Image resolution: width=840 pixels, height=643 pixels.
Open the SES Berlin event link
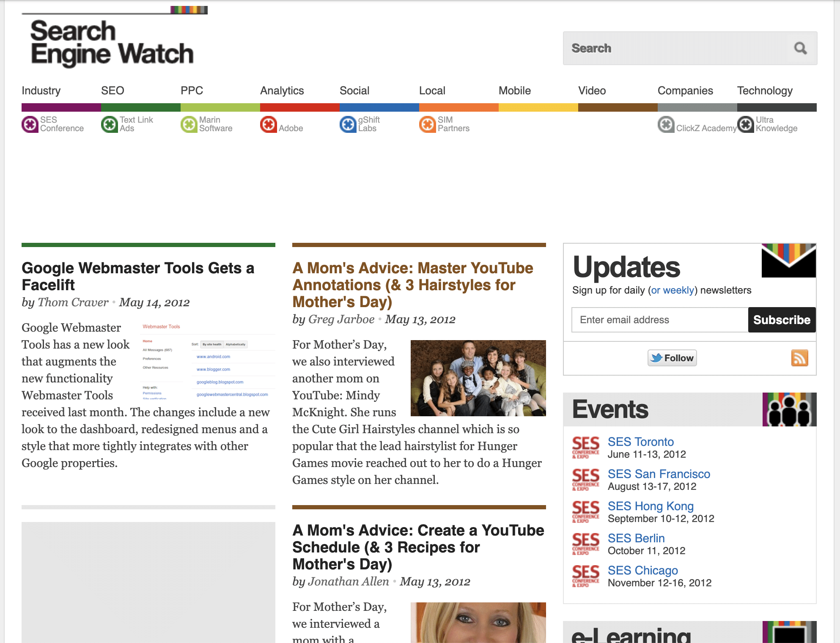click(x=636, y=538)
